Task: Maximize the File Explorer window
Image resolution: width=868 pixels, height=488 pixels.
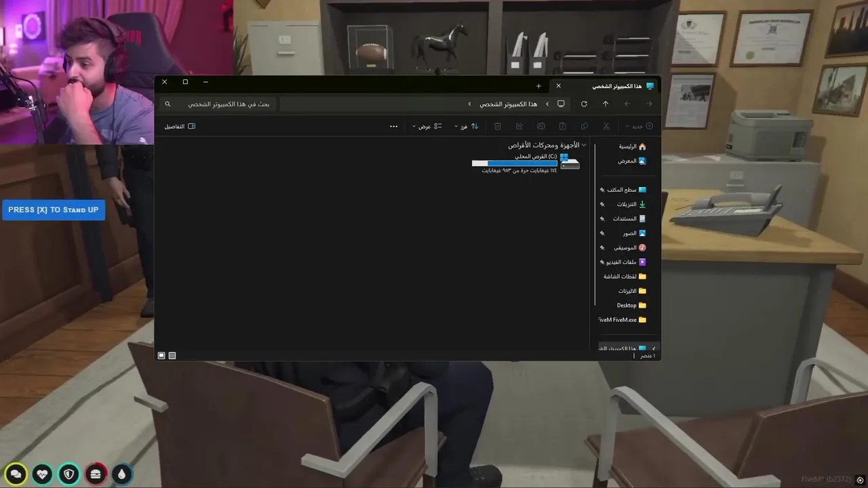Action: click(185, 82)
